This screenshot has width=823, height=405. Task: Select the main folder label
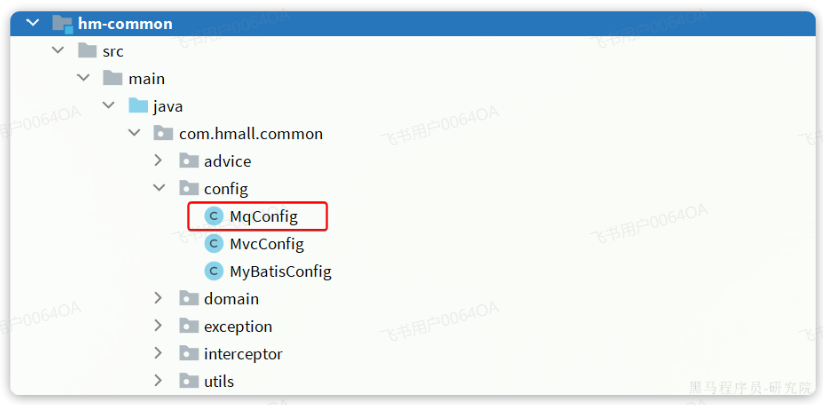[147, 78]
